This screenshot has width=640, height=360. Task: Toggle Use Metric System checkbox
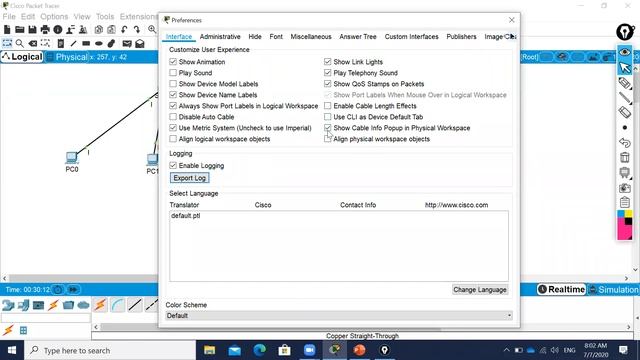coord(173,128)
